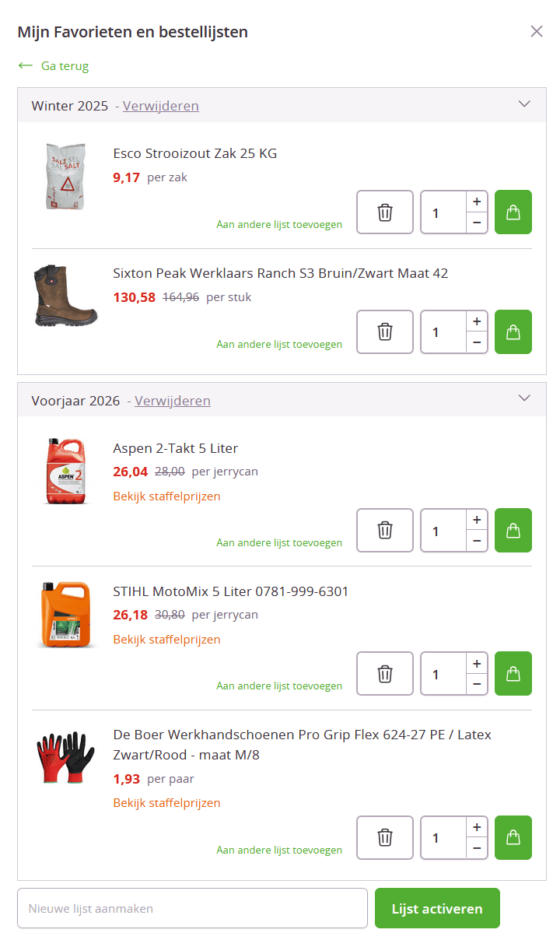Add Esco Strooizout to shopping cart
Image resolution: width=560 pixels, height=947 pixels.
513,212
